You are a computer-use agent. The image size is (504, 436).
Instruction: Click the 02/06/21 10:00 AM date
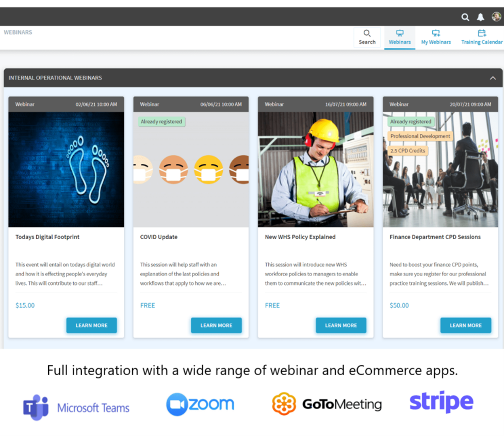click(96, 104)
